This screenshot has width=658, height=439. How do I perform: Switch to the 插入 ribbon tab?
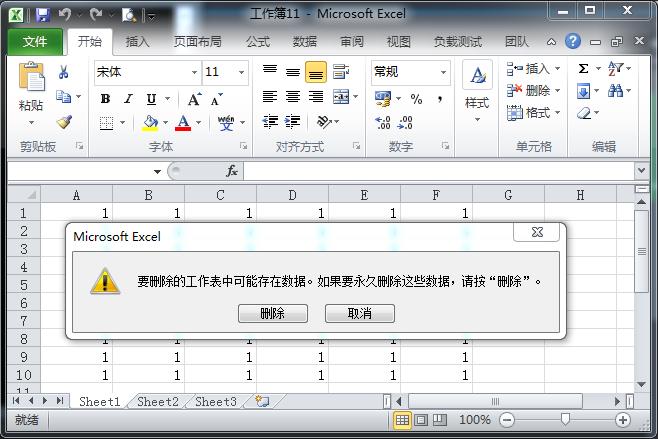[x=137, y=42]
